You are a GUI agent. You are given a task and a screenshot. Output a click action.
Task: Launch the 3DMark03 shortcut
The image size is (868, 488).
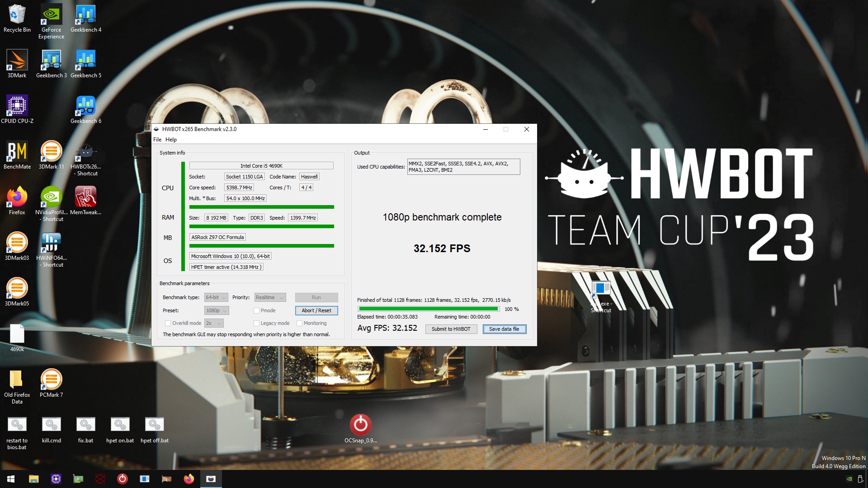(17, 246)
